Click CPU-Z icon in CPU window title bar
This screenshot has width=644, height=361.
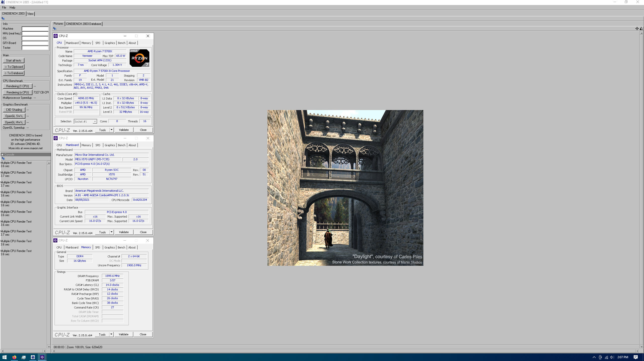(56, 36)
